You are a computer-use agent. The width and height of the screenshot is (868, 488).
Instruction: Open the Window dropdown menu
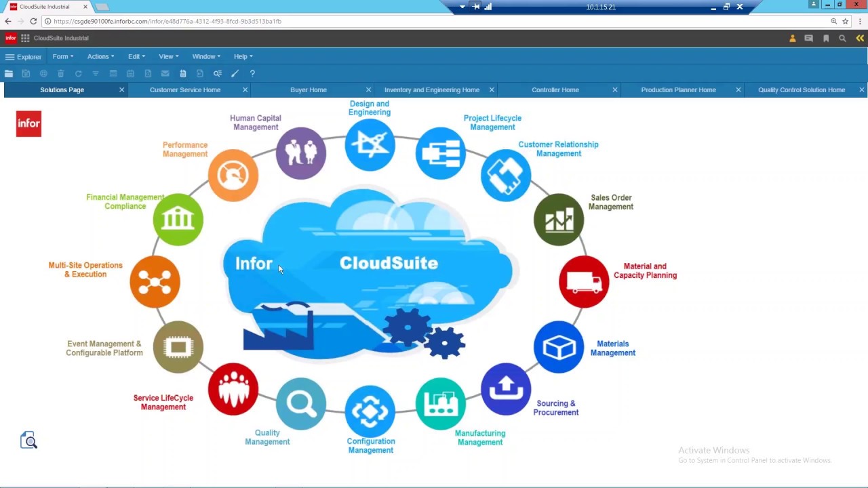point(206,56)
